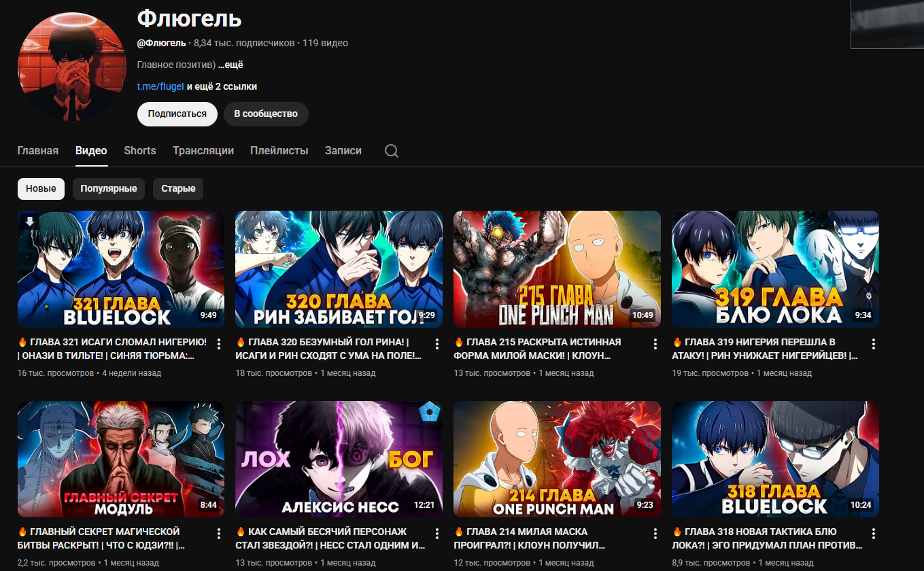Viewport: 924px width, 571px height.
Task: Sort videos by Старые
Action: pyautogui.click(x=178, y=189)
